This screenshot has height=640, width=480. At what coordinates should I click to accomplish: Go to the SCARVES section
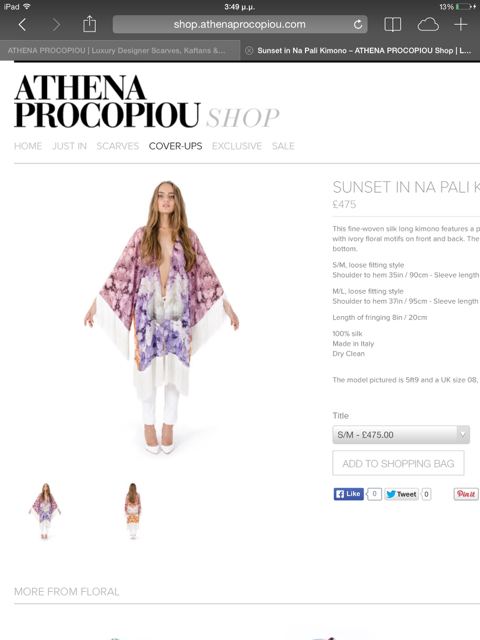click(118, 146)
